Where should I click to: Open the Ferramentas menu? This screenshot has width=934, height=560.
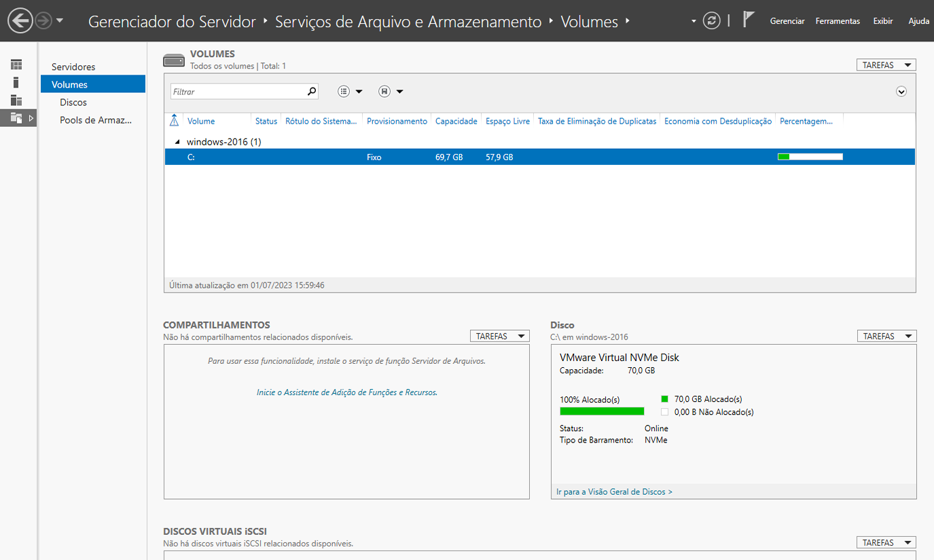click(x=838, y=21)
